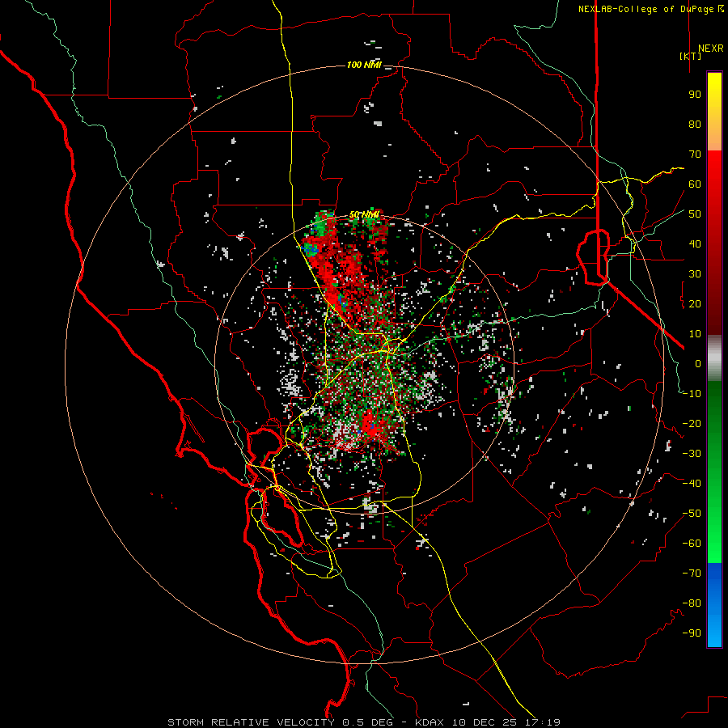This screenshot has width=728, height=728.
Task: Click the -40 legend value
Action: tap(692, 484)
